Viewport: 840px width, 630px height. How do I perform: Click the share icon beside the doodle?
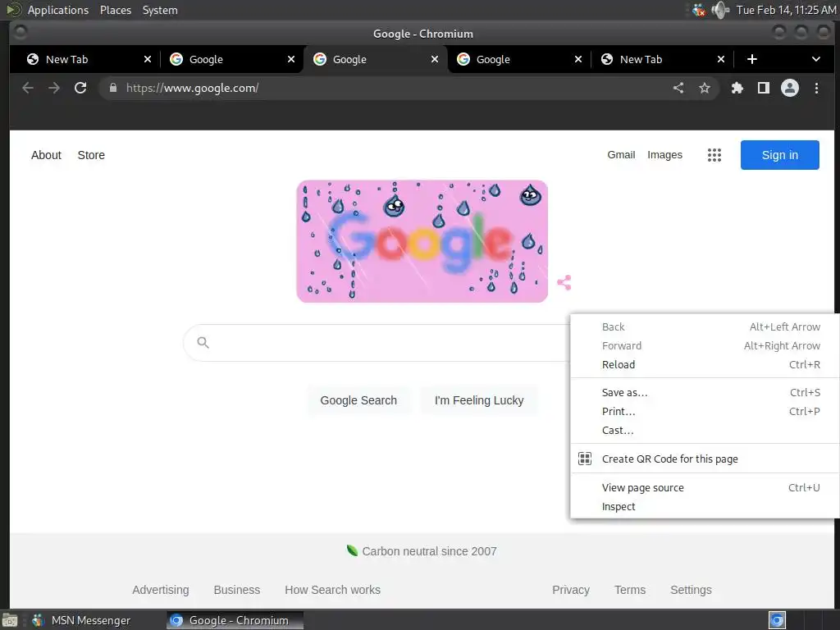564,282
